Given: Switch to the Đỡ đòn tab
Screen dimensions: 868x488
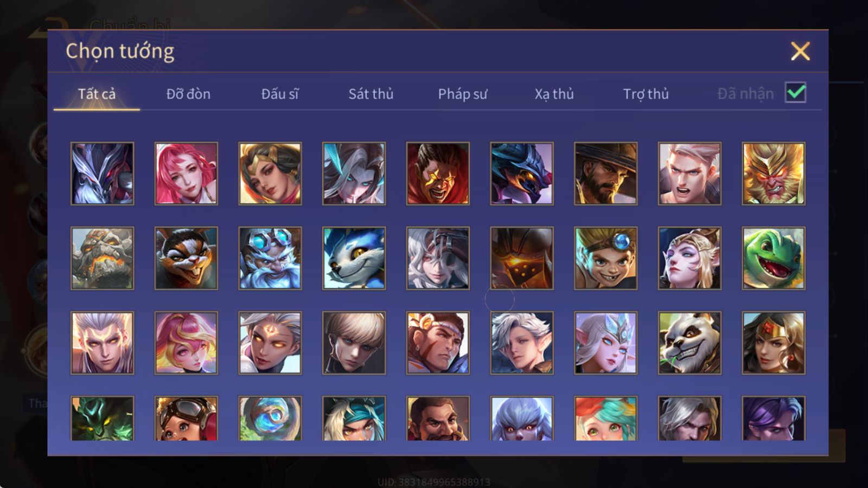Looking at the screenshot, I should [x=188, y=94].
